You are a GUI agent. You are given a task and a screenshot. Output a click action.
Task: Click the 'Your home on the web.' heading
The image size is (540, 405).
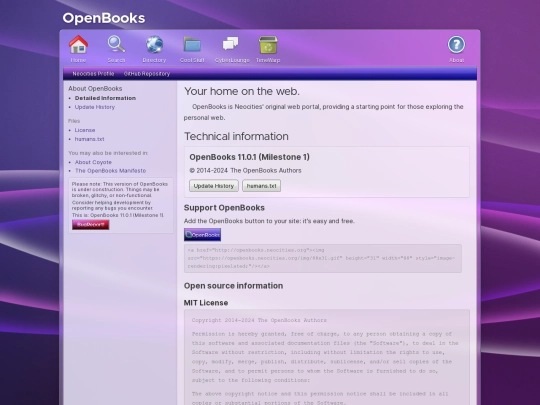coord(242,91)
